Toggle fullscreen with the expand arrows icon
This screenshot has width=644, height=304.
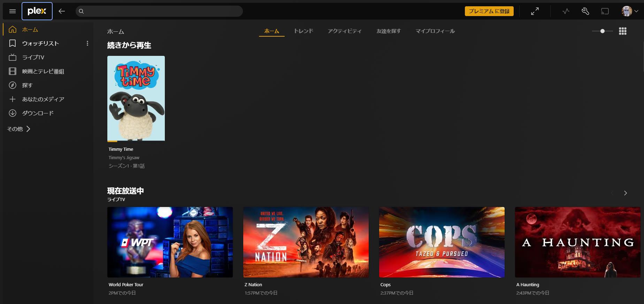pos(535,11)
